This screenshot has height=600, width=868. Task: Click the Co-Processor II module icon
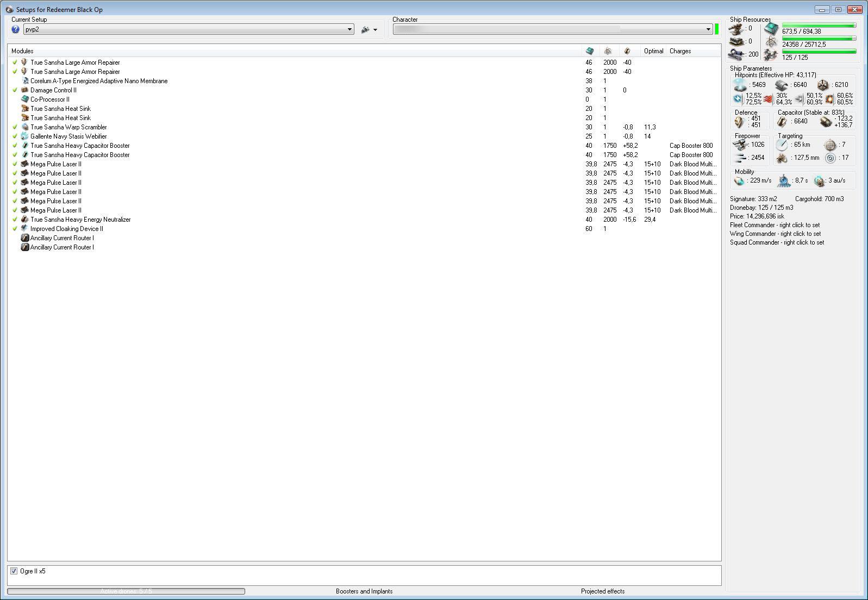pos(24,99)
